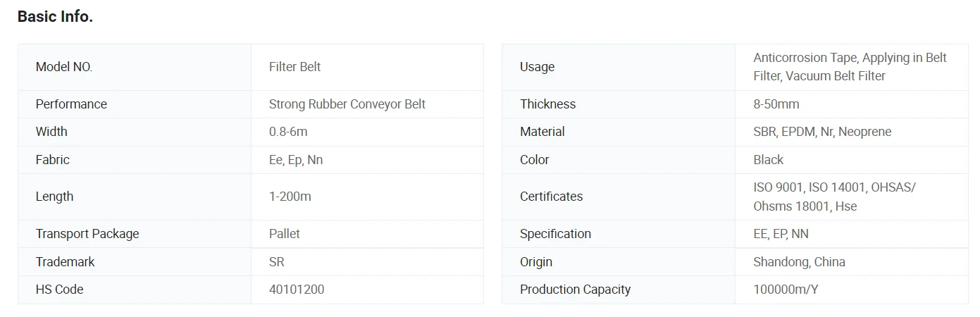
Task: Select the Specification value EE, EP, NN
Action: (x=781, y=234)
